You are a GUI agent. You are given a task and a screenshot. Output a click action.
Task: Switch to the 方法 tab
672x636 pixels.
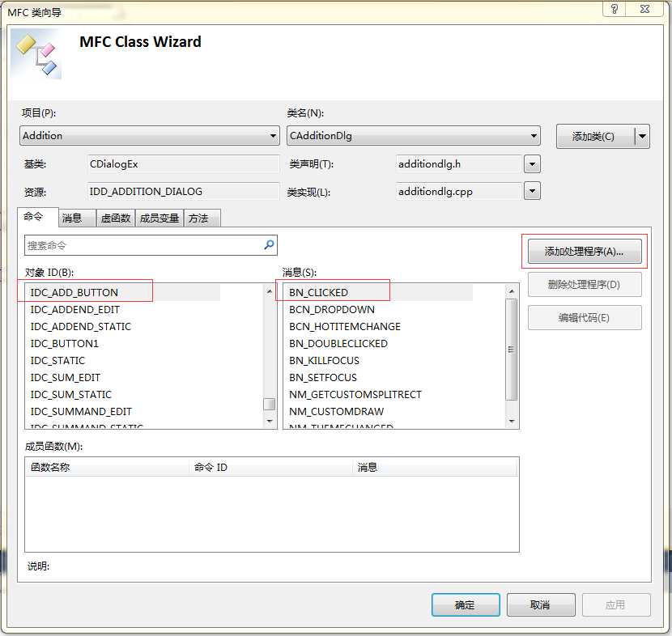[x=202, y=218]
